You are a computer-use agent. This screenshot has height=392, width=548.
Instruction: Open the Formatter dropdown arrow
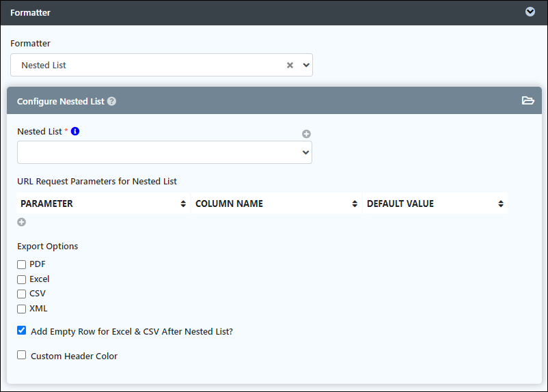(x=306, y=65)
